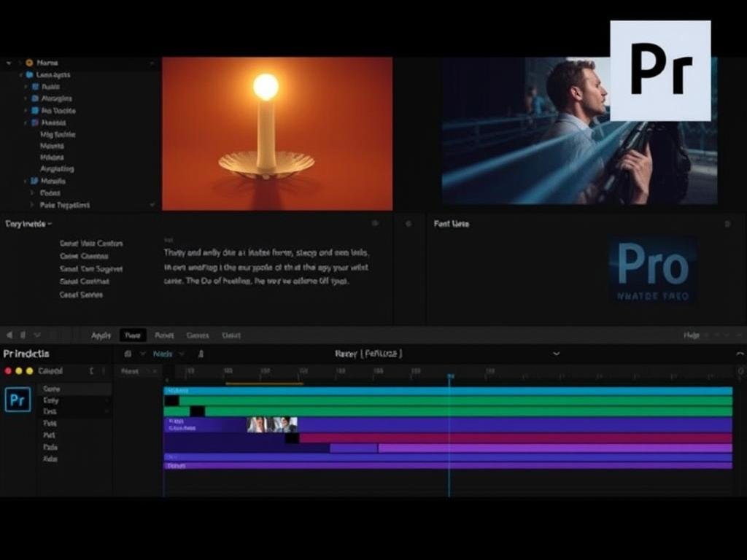
Task: Click the bottom track name in the list
Action: [50, 459]
